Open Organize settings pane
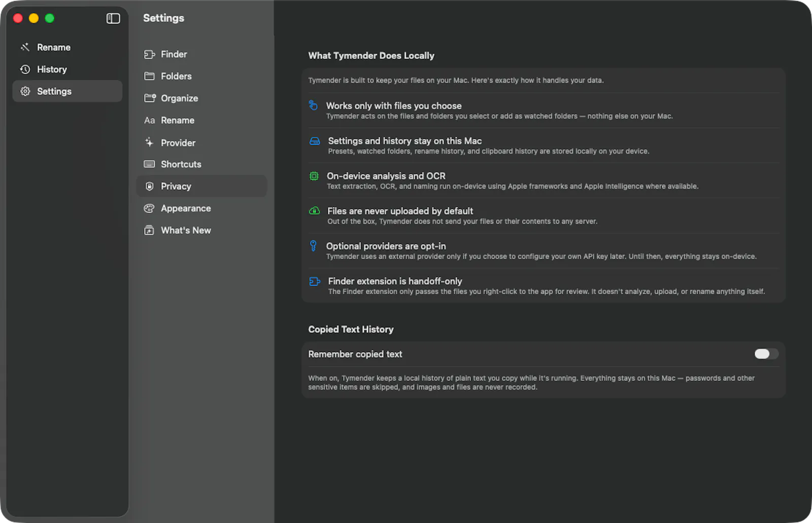This screenshot has width=812, height=523. [201, 98]
